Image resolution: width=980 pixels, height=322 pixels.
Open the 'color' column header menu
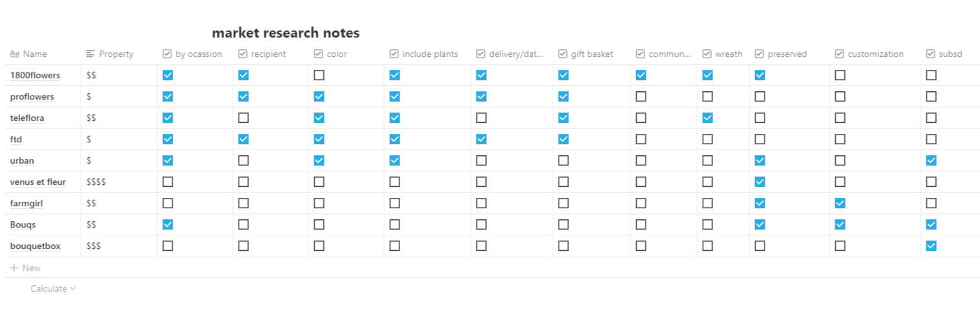point(337,54)
